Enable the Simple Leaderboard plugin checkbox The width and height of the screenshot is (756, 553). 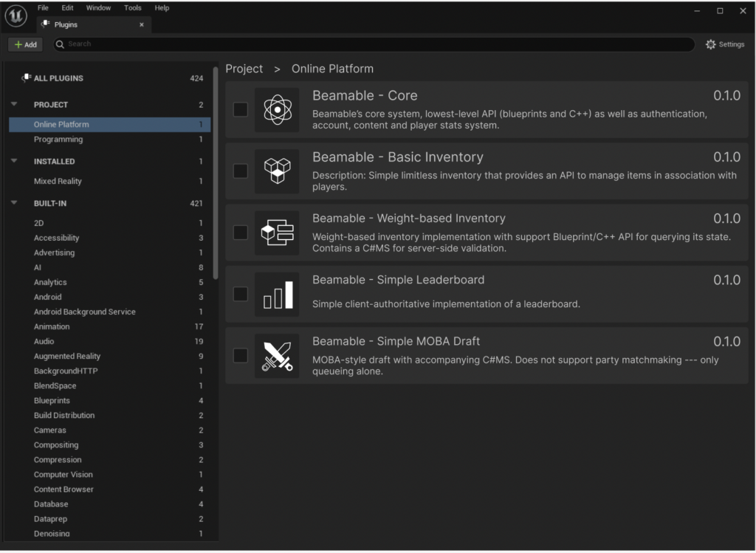240,294
